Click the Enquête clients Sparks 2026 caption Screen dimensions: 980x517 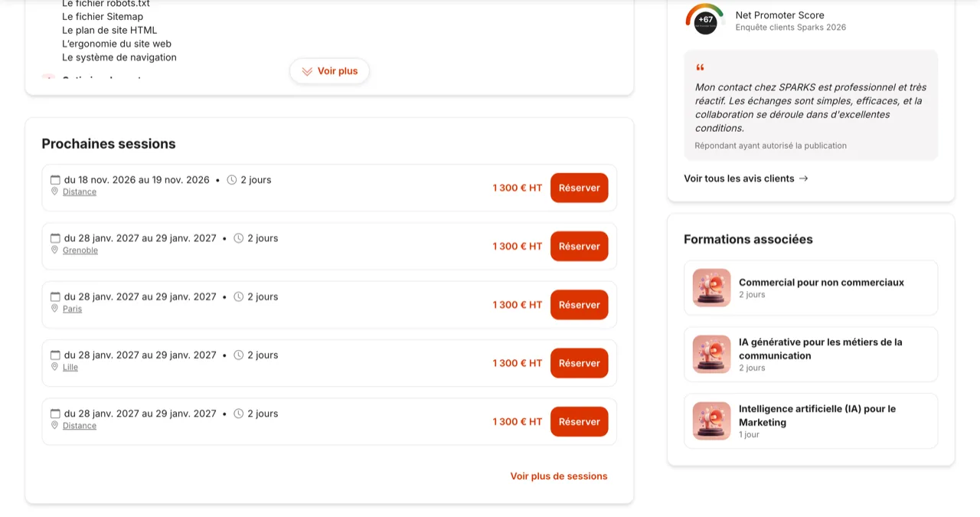tap(791, 28)
